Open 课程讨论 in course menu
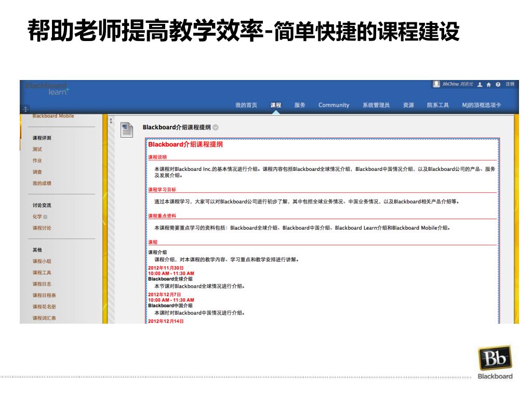 (x=42, y=228)
